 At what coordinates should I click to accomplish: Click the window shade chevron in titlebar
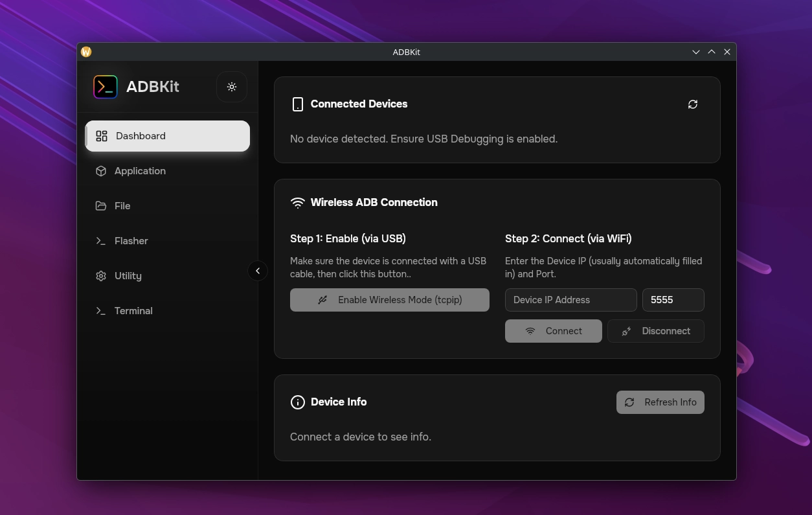[x=695, y=52]
